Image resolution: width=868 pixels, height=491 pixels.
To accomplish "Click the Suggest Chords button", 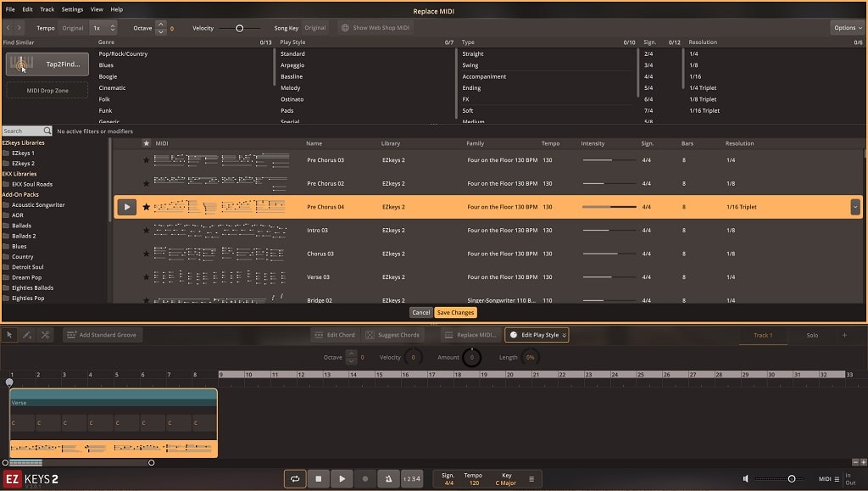I will click(x=392, y=335).
